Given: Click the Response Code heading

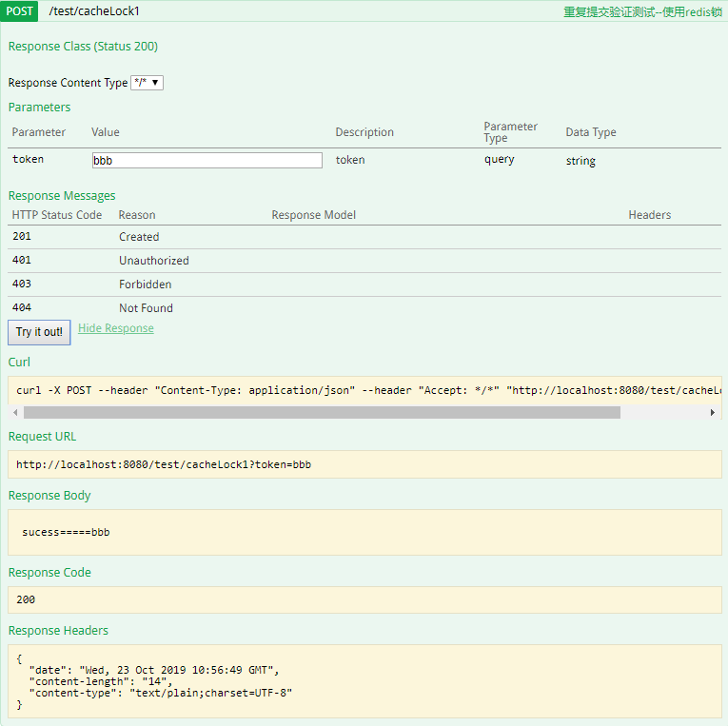Looking at the screenshot, I should tap(49, 573).
